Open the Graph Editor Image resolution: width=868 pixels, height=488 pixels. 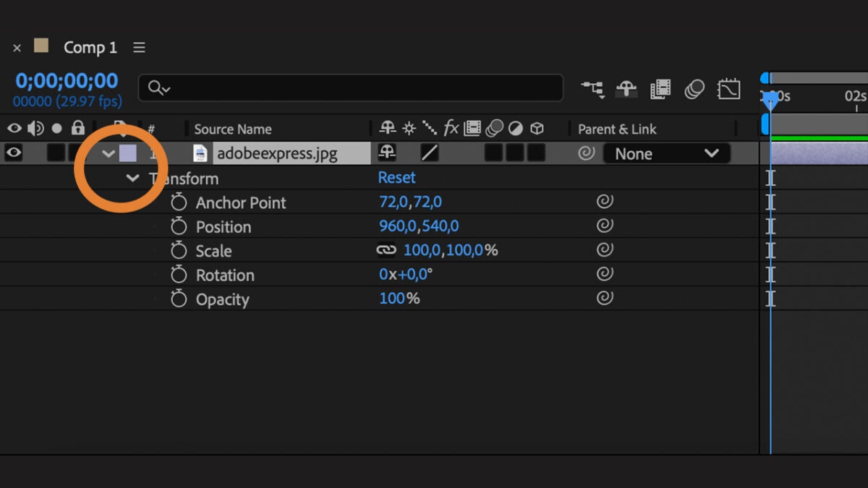click(x=728, y=89)
